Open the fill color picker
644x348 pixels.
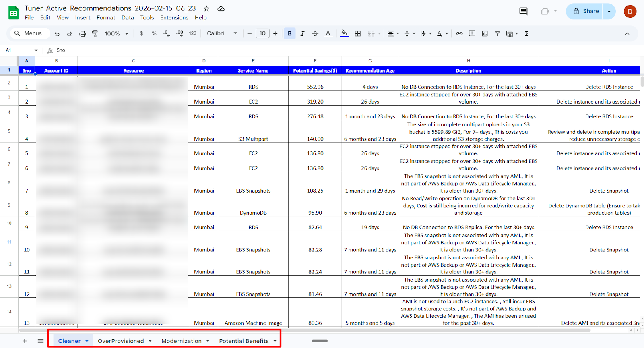coord(345,34)
